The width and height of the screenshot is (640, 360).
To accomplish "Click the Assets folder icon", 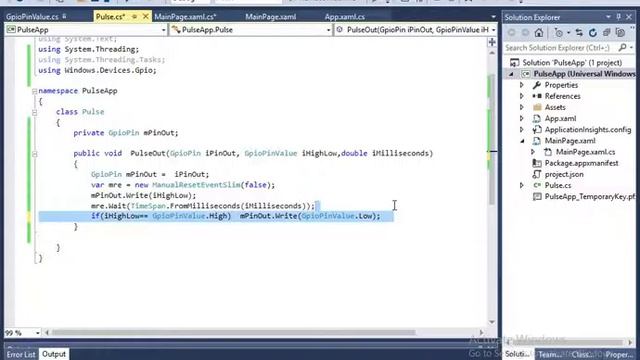I will [x=537, y=107].
